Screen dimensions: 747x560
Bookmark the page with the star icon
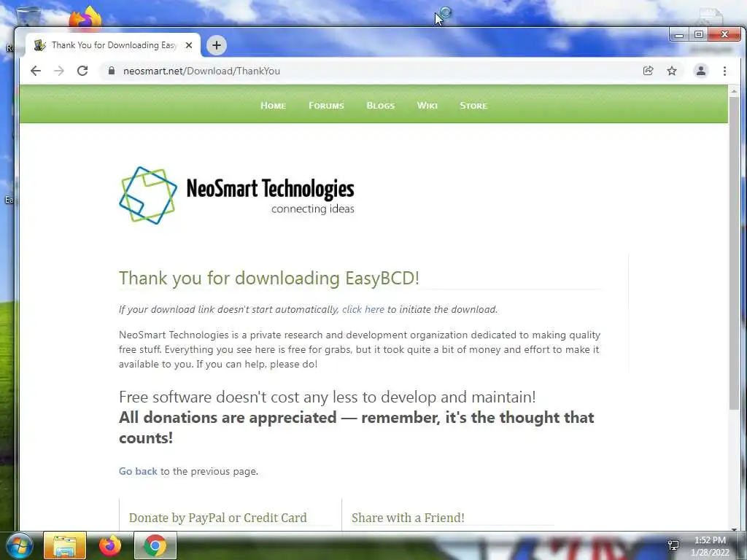672,71
